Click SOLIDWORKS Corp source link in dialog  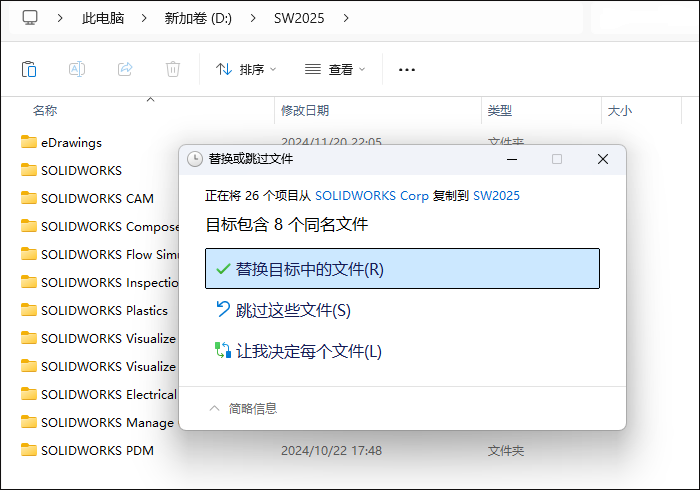click(x=372, y=195)
